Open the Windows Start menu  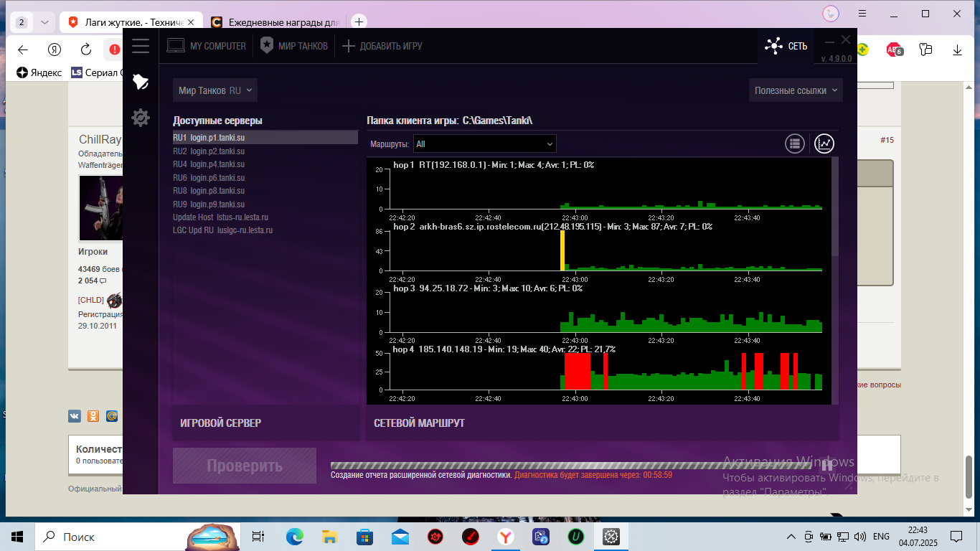17,536
